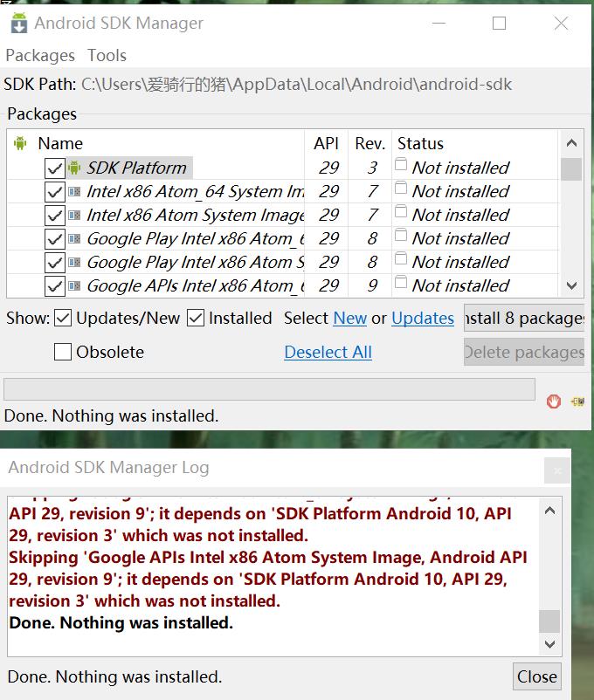The height and width of the screenshot is (700, 594).
Task: Click status icon in Google Play Intel x86 Atom System row
Action: (x=401, y=258)
